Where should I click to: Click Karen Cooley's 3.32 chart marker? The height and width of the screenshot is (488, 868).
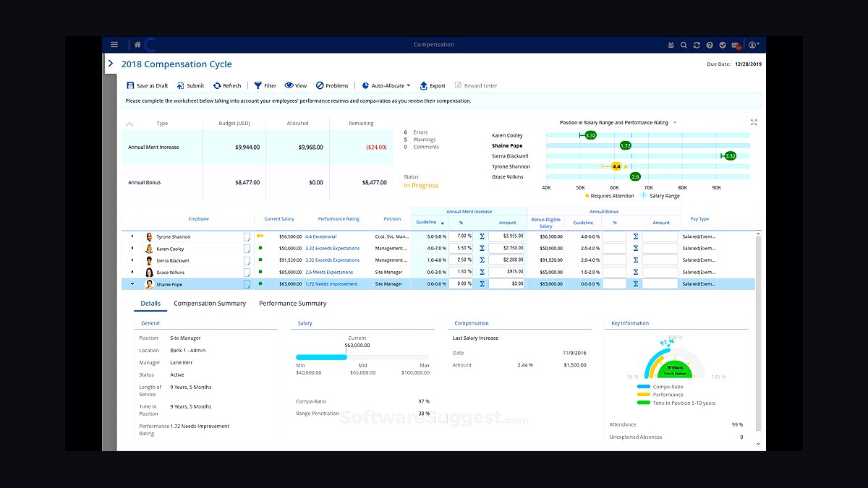click(x=590, y=135)
